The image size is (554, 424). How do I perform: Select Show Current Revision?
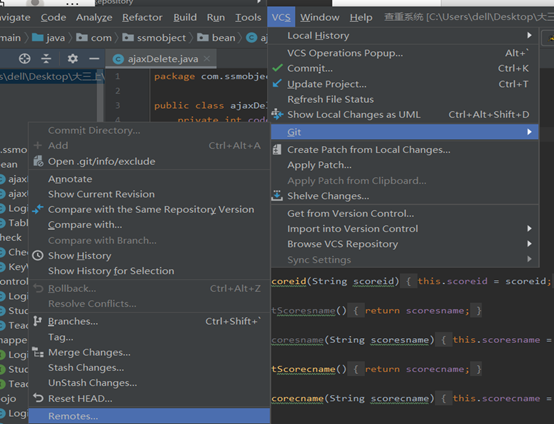tap(149, 194)
